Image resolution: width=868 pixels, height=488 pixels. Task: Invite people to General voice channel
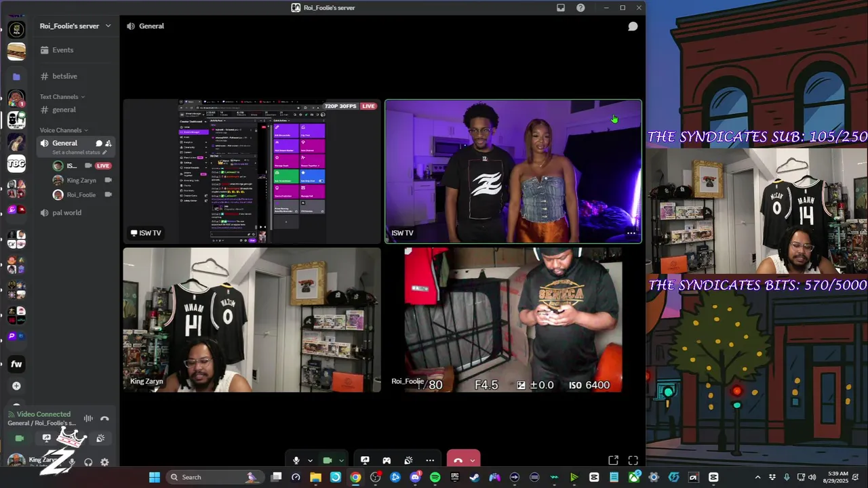coord(108,144)
